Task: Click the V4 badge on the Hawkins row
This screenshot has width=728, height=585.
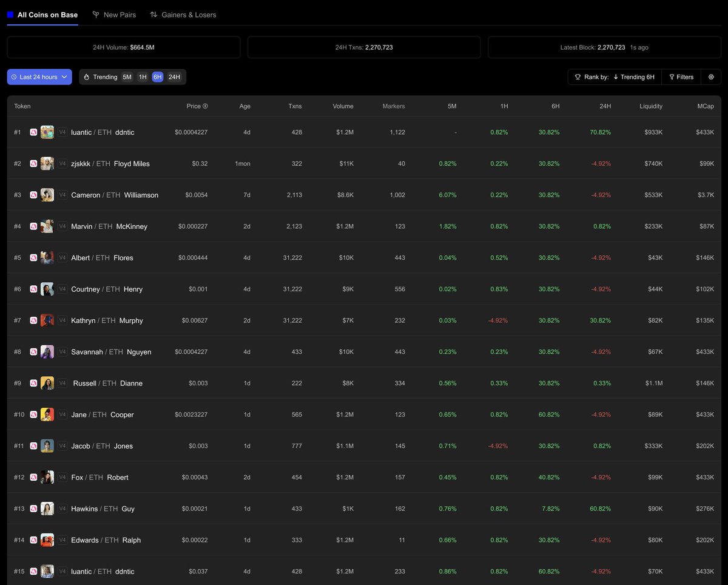Action: point(62,509)
